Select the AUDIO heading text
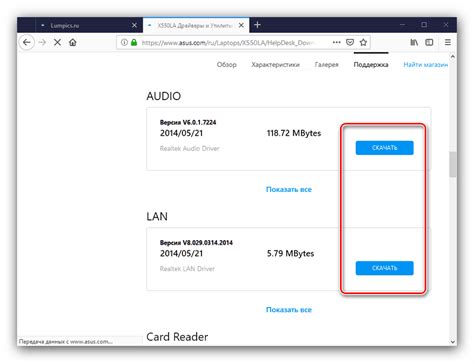Screen dimensions: 474x363 click(164, 96)
